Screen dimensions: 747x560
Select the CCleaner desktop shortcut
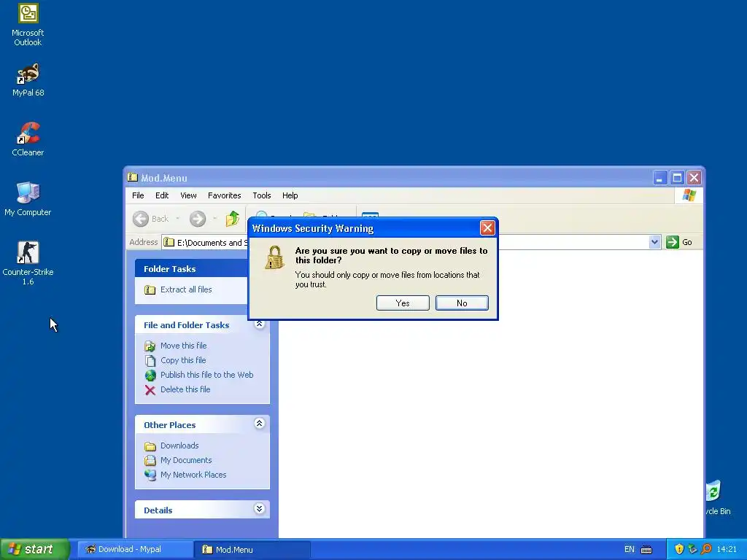pos(28,139)
